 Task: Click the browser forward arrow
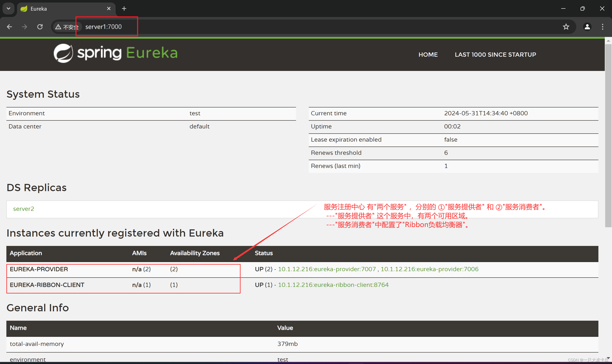[x=24, y=27]
